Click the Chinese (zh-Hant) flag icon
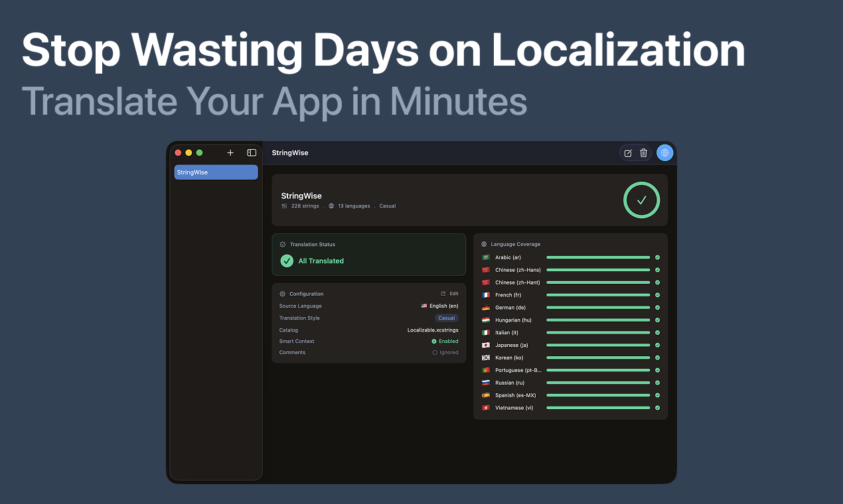This screenshot has height=504, width=843. (486, 283)
